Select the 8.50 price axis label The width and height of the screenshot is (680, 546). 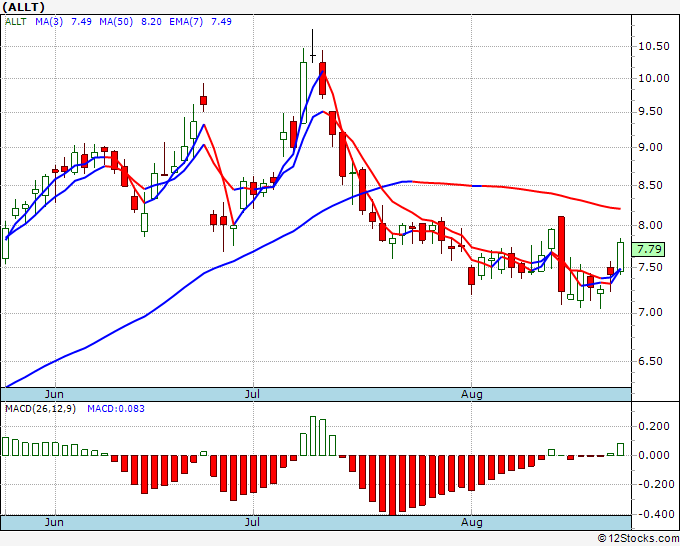[650, 185]
